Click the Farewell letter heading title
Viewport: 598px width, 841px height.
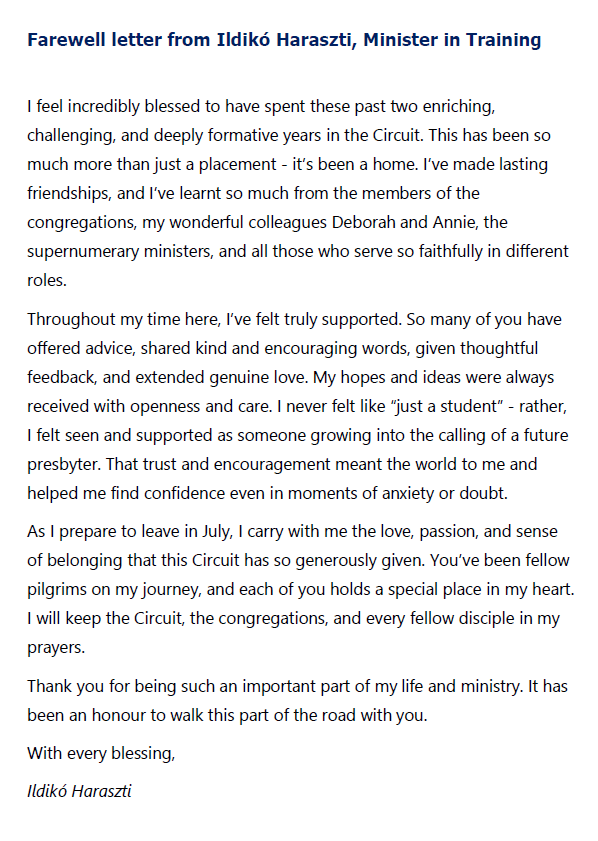click(284, 40)
